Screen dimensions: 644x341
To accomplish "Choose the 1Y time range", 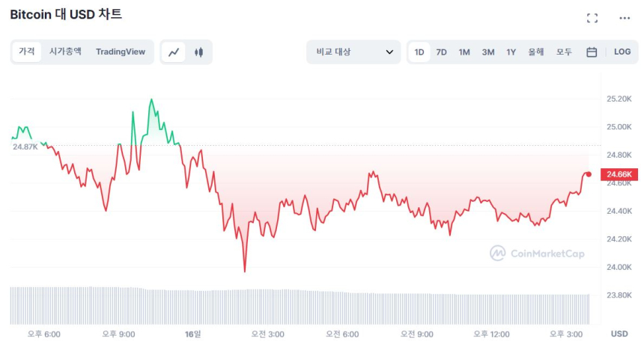I will click(511, 52).
